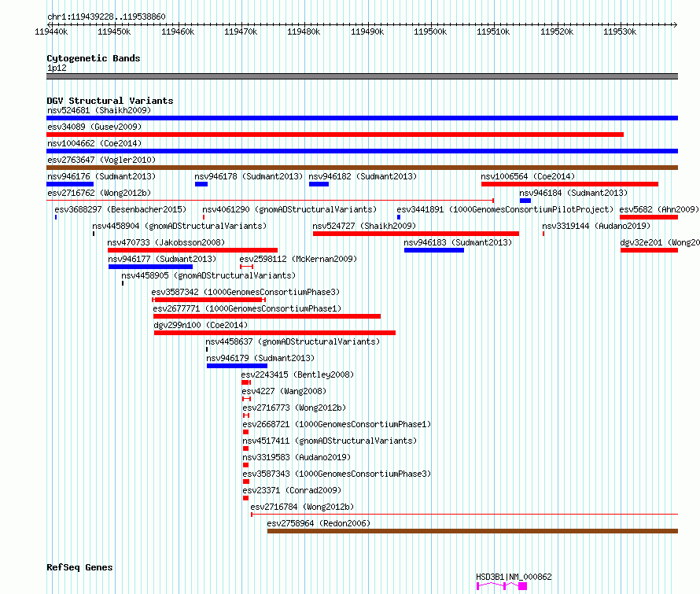Select the nsv3319144 (Audano2019) label
700x594 pixels.
point(596,226)
